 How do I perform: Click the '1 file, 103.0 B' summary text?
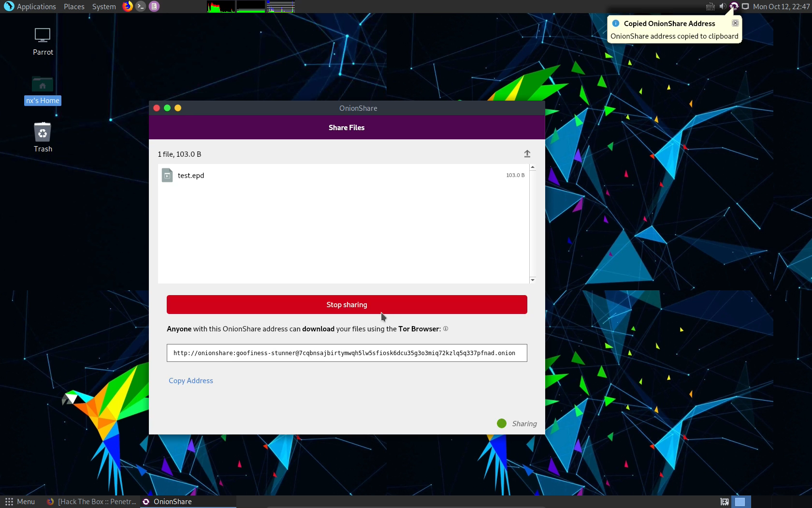pos(179,154)
